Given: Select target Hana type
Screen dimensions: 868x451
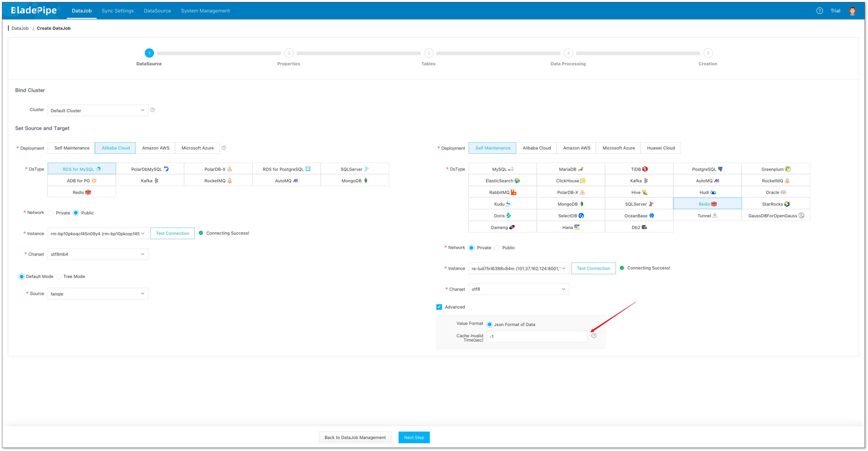Looking at the screenshot, I should coord(571,227).
